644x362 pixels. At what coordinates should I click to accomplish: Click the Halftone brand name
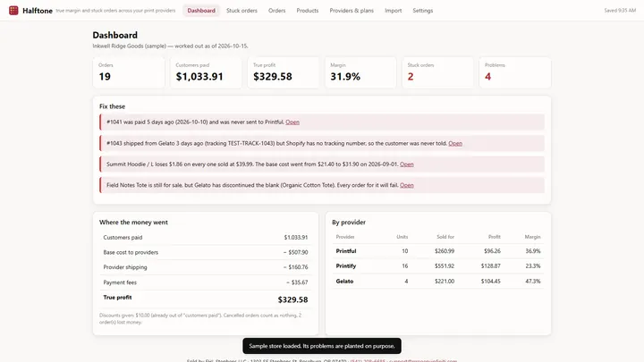tap(38, 11)
